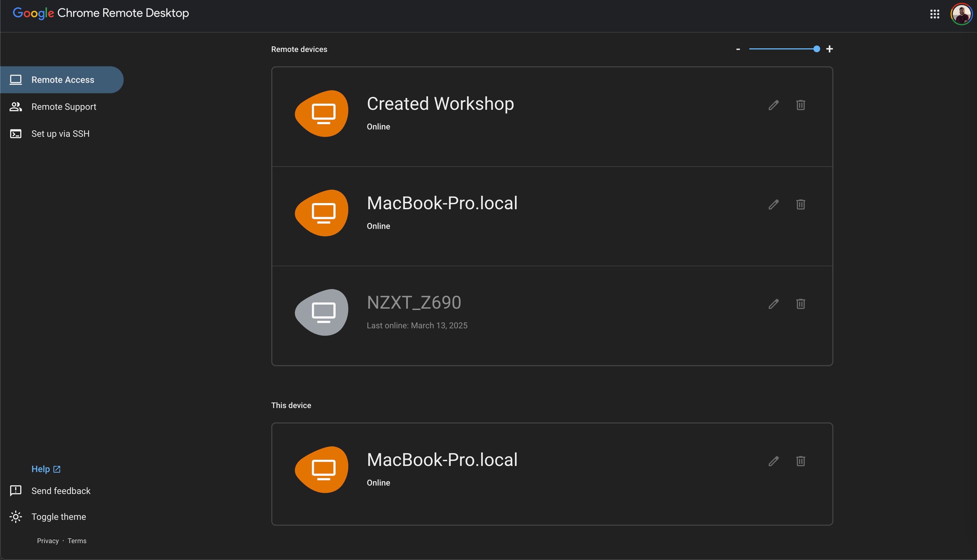Click Send feedback
Viewport: 977px width, 560px height.
pyautogui.click(x=60, y=491)
